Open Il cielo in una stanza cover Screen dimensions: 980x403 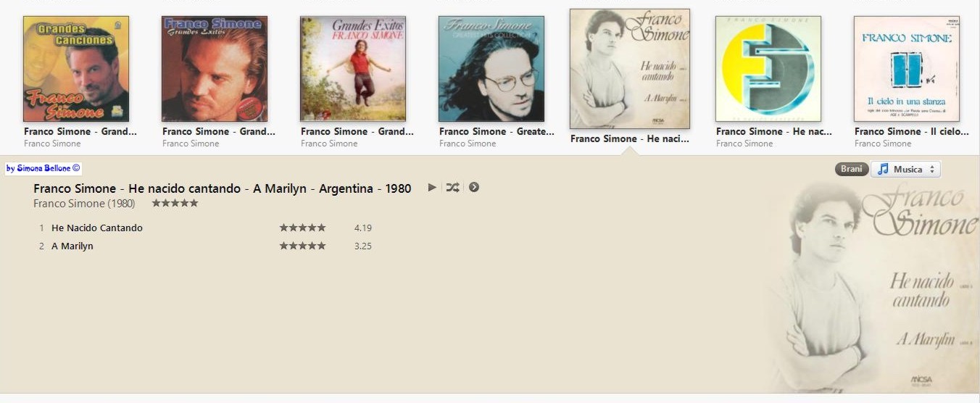(x=907, y=69)
